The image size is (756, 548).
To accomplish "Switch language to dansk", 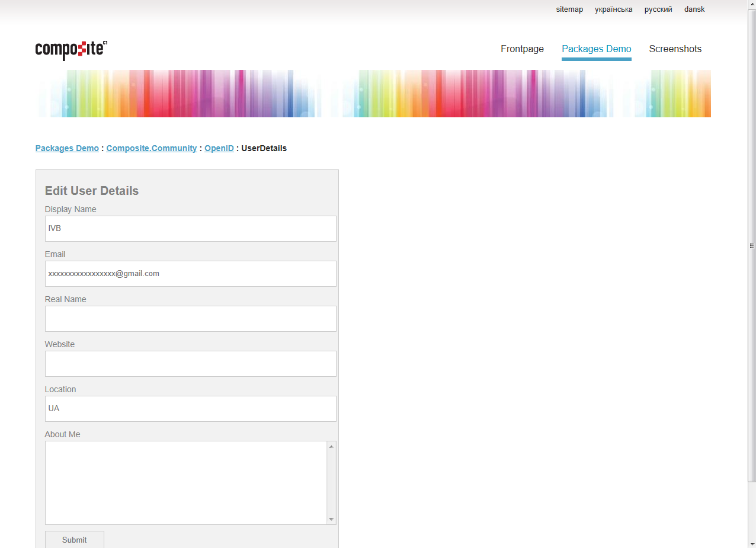I will [x=694, y=9].
